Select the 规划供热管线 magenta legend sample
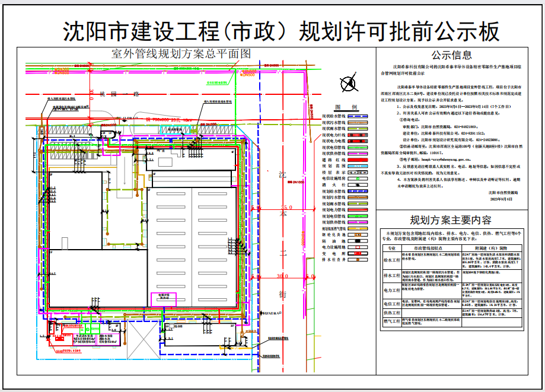The image size is (545, 392). coord(358,222)
